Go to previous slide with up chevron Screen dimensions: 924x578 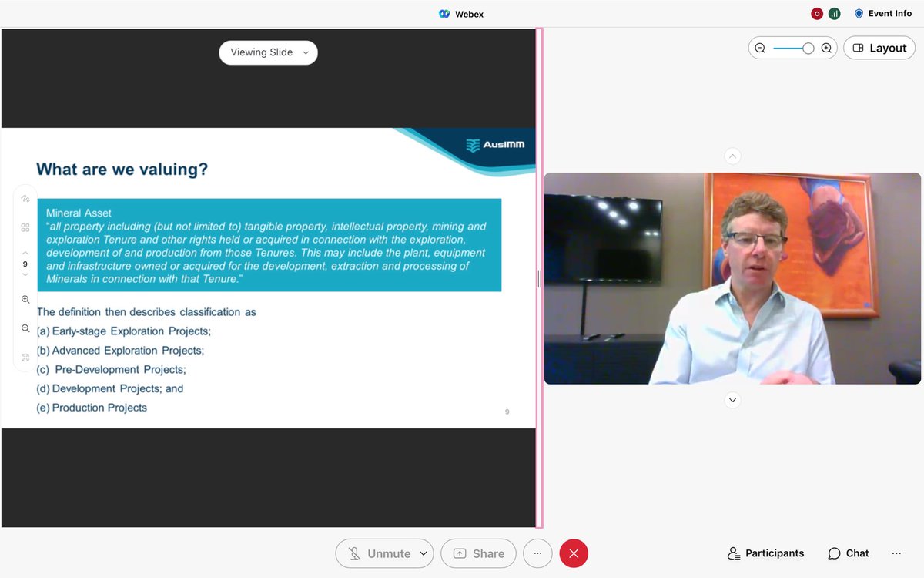pos(25,253)
